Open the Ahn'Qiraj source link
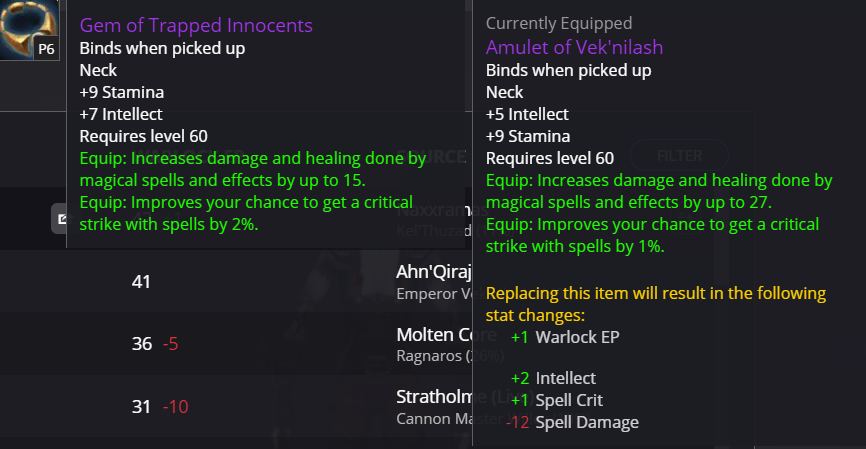 tap(433, 272)
